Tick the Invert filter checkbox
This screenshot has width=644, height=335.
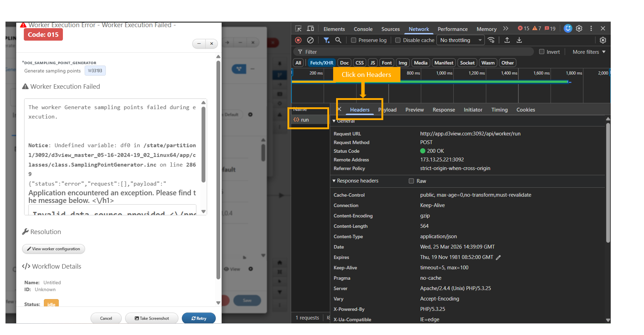[542, 52]
